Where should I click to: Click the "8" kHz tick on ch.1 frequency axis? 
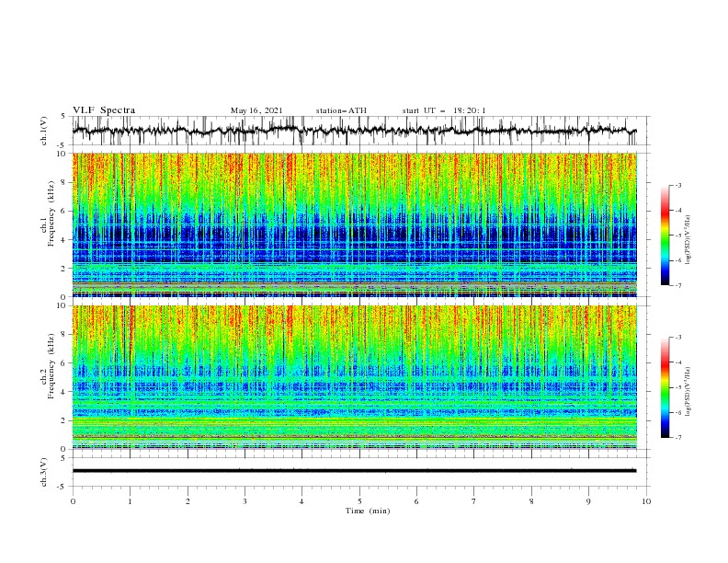tap(64, 182)
